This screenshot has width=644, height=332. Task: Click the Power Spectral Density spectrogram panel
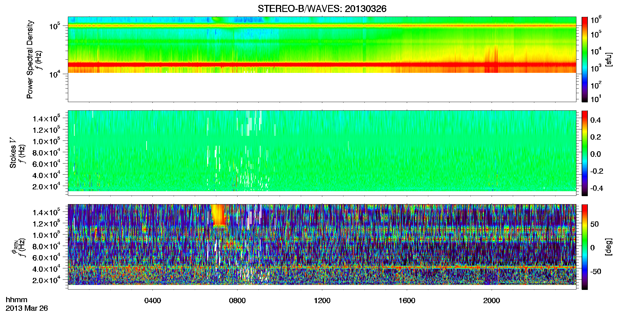(x=322, y=59)
